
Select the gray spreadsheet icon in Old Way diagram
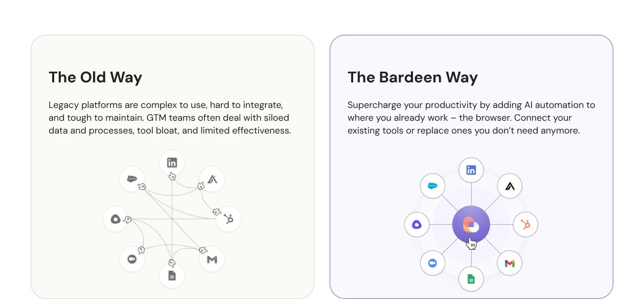(x=172, y=276)
